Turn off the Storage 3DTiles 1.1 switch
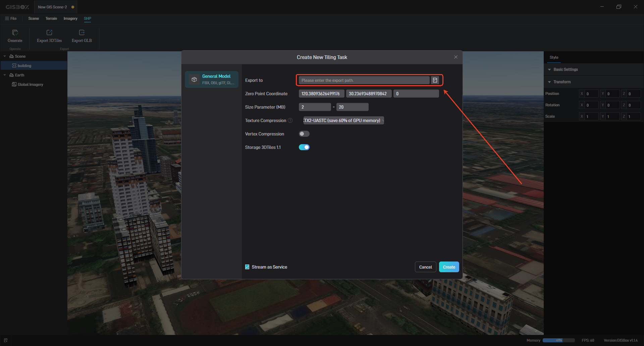Screen dimensions: 644x346 pos(304,147)
